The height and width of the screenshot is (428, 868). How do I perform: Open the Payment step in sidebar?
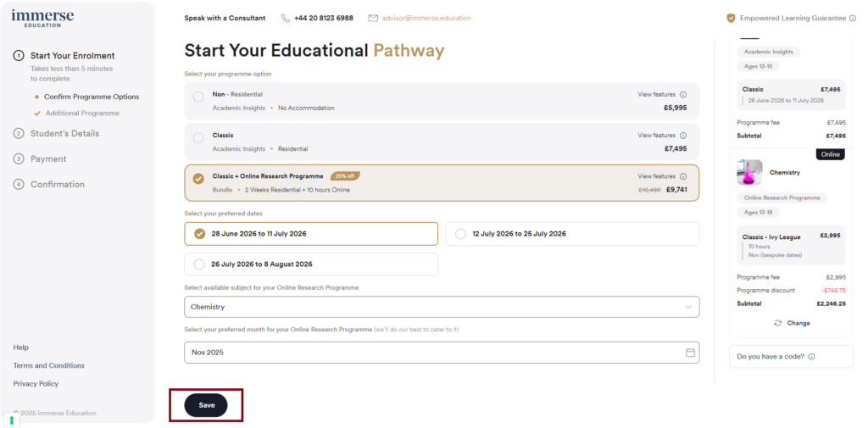(x=48, y=158)
